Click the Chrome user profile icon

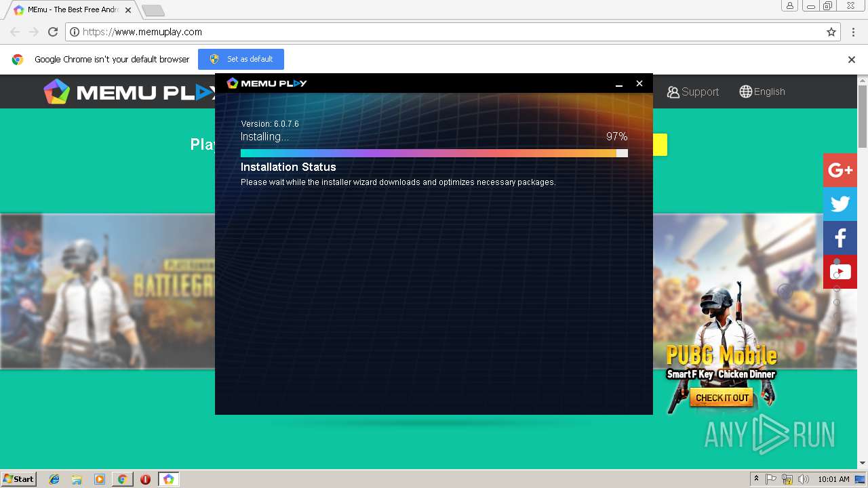790,6
